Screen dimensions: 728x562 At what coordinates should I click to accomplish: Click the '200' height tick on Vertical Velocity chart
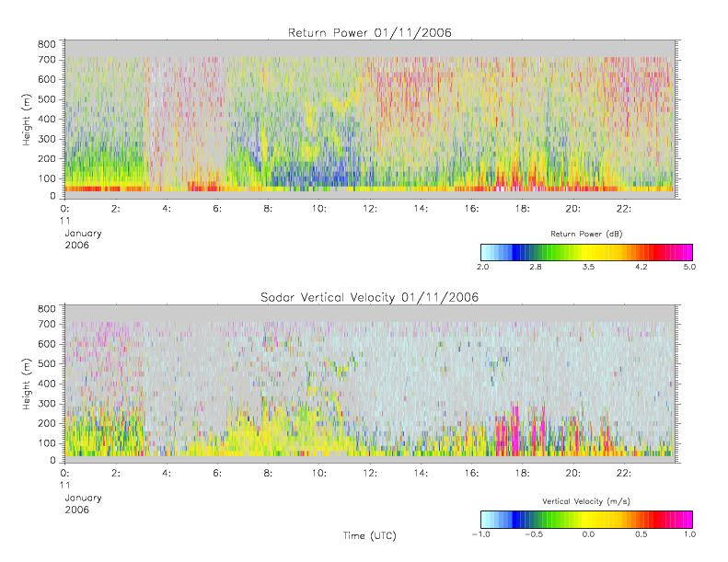[x=46, y=423]
